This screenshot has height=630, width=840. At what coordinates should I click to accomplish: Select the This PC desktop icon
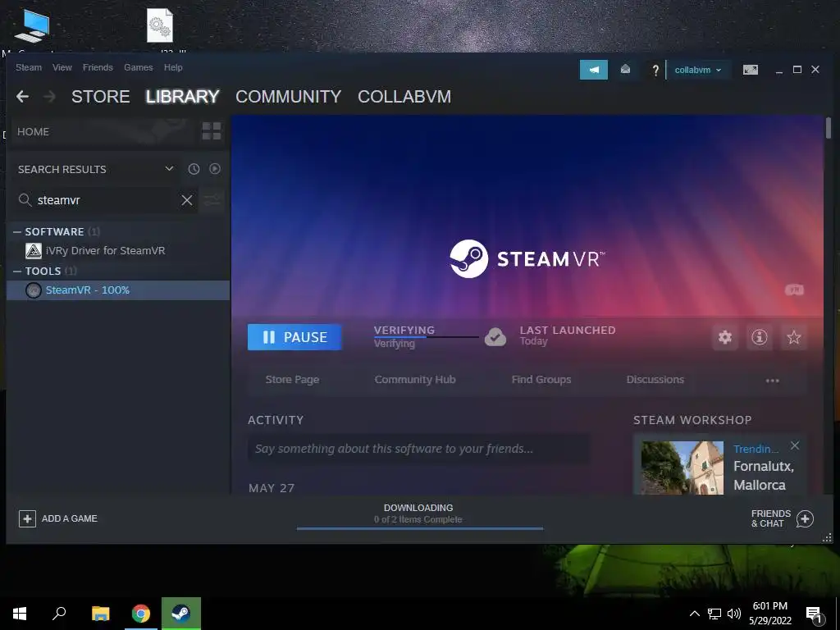(x=32, y=27)
